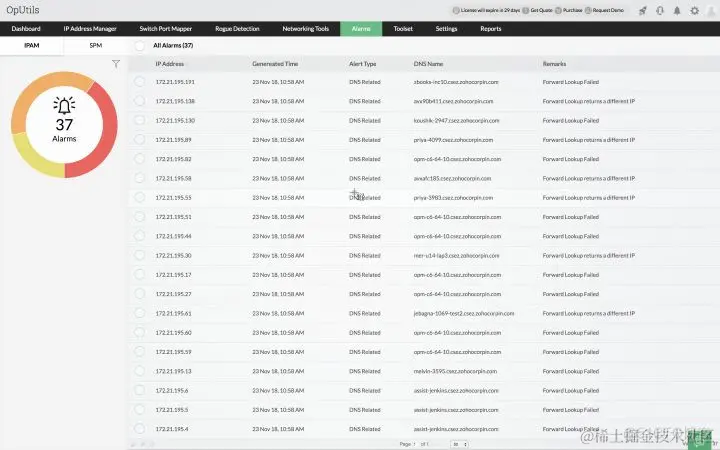Click the 37 Alarms count in chart
The width and height of the screenshot is (720, 450).
64,130
